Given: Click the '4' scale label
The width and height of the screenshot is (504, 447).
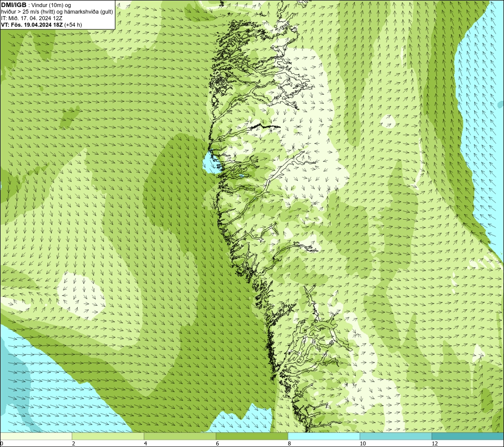Looking at the screenshot, I should click(x=146, y=444).
